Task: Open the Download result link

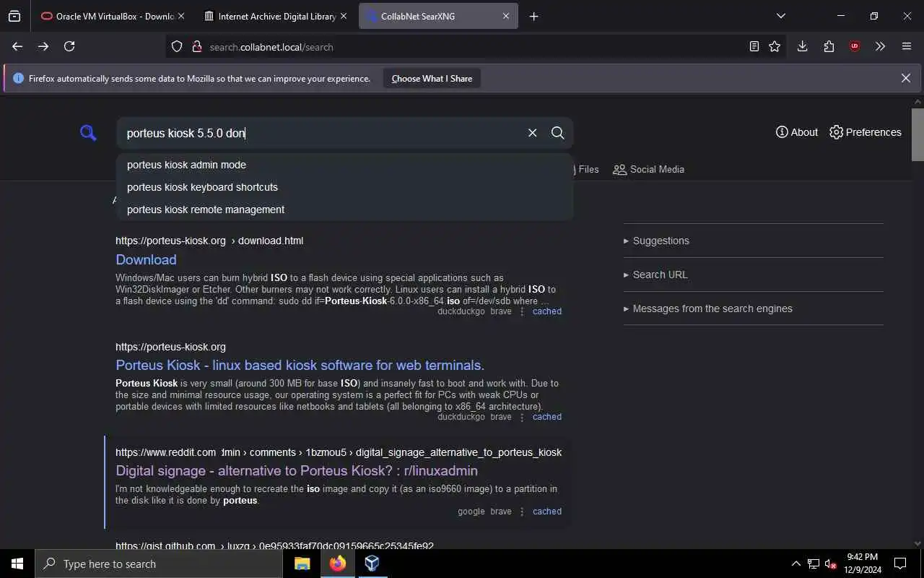Action: coord(146,259)
